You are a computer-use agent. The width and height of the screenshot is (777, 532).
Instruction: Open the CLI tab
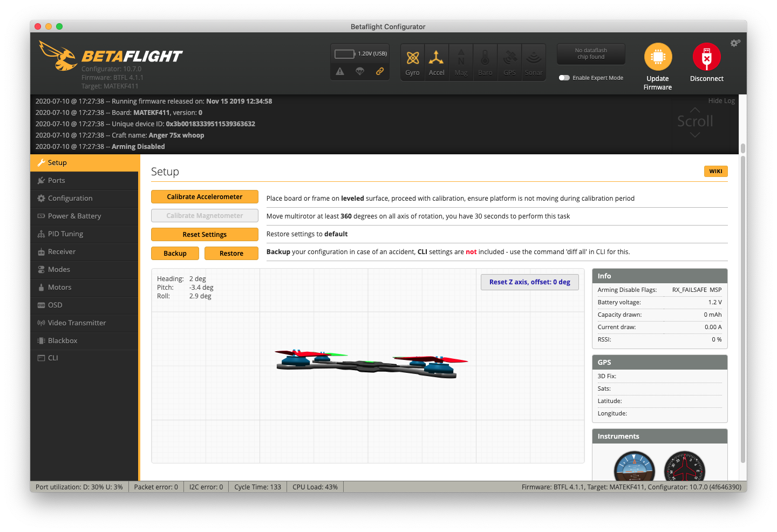(x=84, y=358)
